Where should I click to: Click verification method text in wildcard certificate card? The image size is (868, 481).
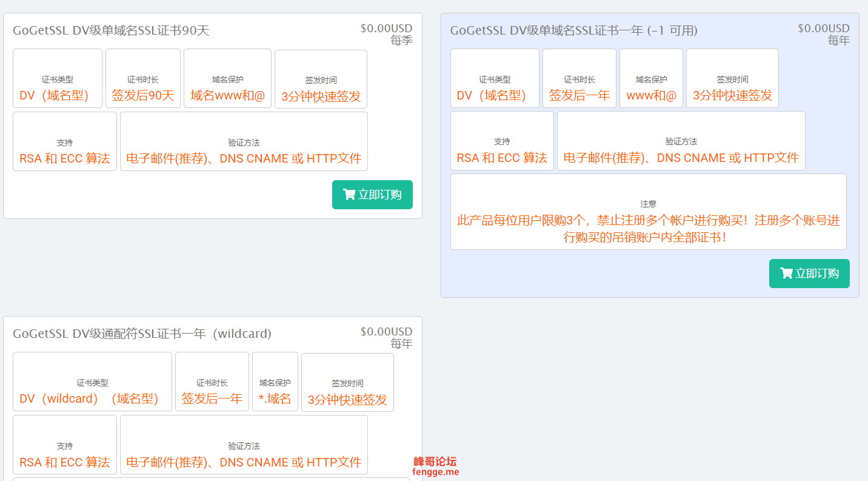click(244, 462)
